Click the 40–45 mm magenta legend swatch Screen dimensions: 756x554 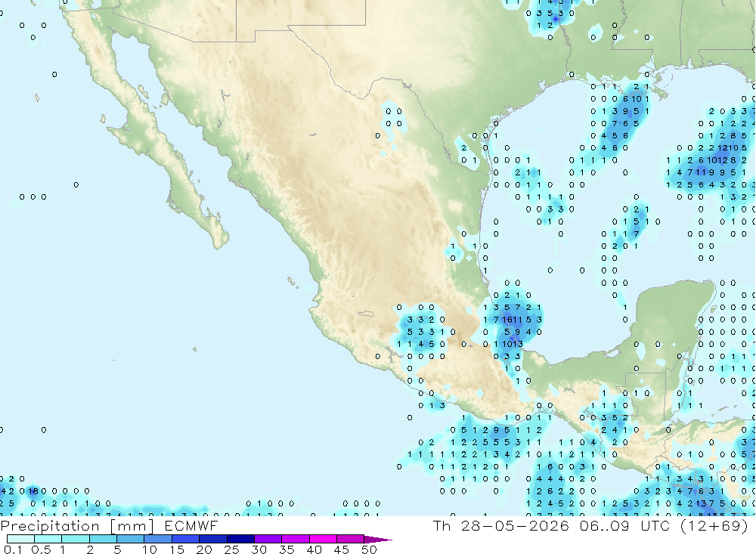[x=323, y=539]
